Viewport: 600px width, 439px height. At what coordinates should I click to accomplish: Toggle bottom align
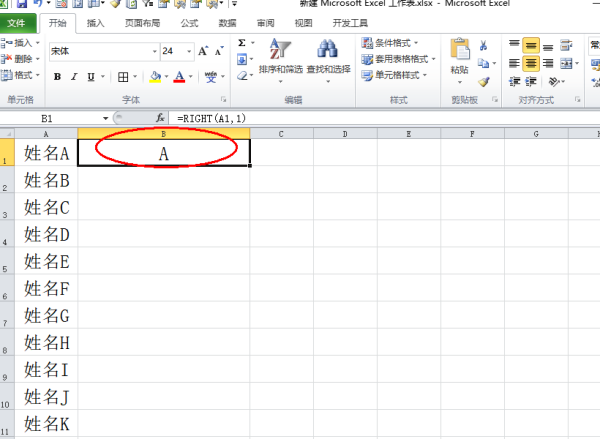(548, 46)
